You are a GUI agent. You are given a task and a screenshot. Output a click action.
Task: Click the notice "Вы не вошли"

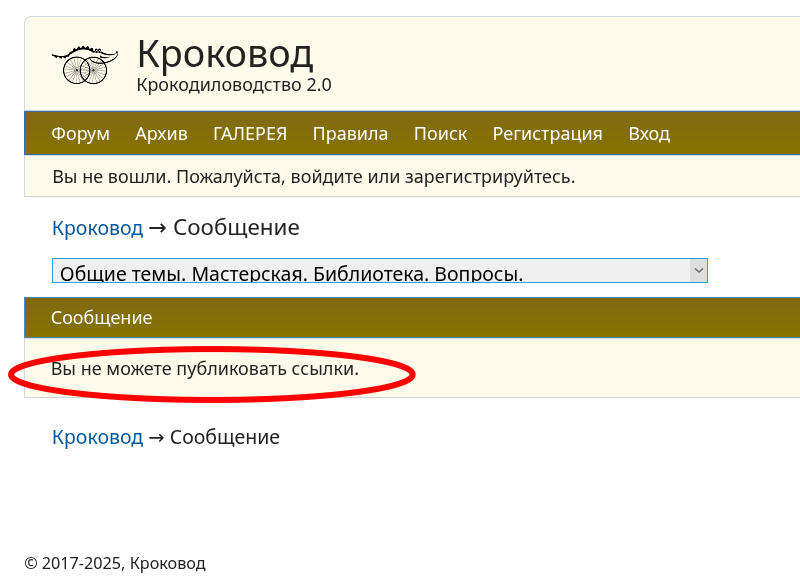[x=313, y=177]
